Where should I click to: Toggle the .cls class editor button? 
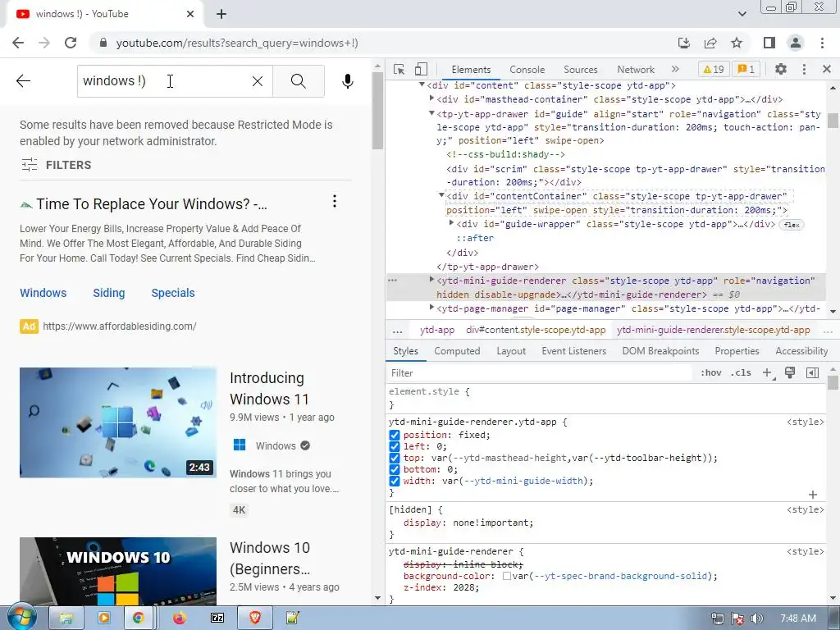741,373
